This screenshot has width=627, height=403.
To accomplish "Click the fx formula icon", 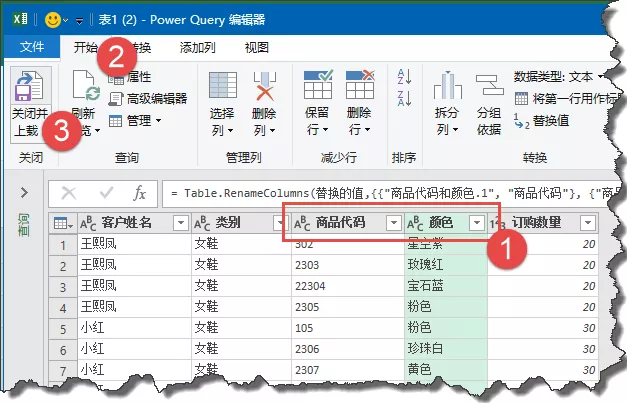I will click(140, 193).
